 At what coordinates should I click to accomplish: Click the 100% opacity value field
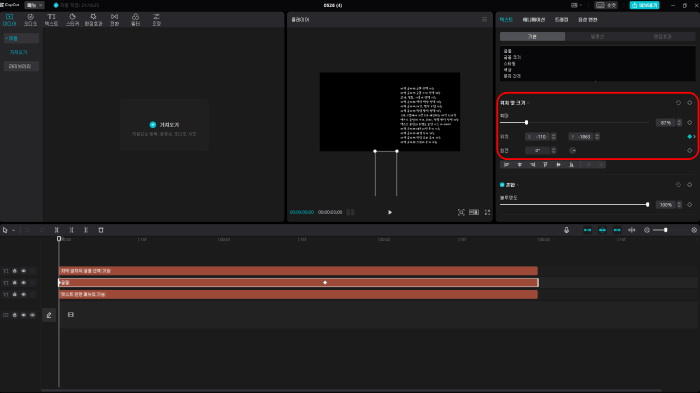(x=666, y=205)
